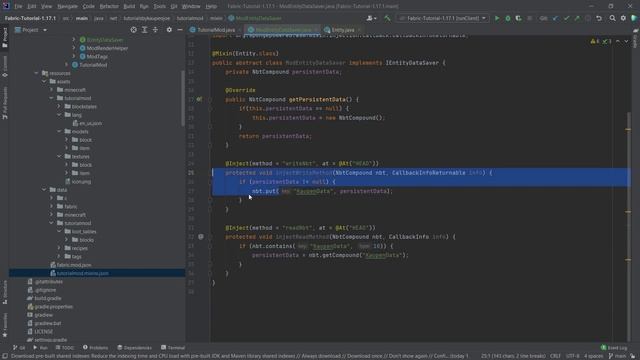
Task: Open Project view selector dropdown
Action: [x=31, y=30]
